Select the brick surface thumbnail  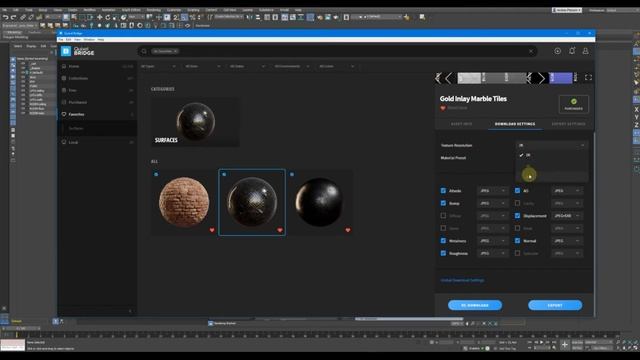[184, 202]
